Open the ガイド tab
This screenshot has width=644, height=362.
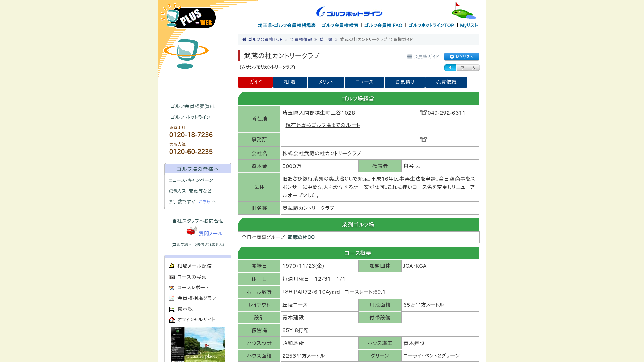click(x=255, y=82)
